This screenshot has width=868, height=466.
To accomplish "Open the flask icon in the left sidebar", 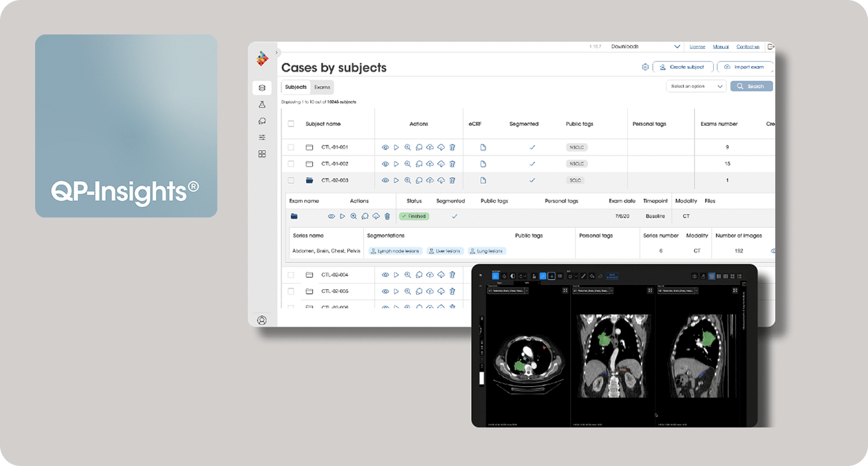I will [x=261, y=105].
